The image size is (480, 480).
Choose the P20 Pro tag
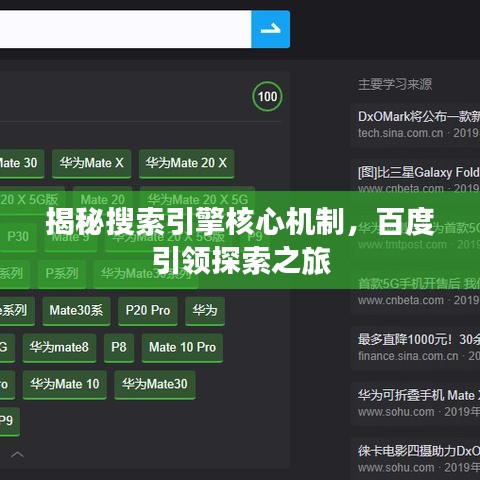click(x=148, y=311)
